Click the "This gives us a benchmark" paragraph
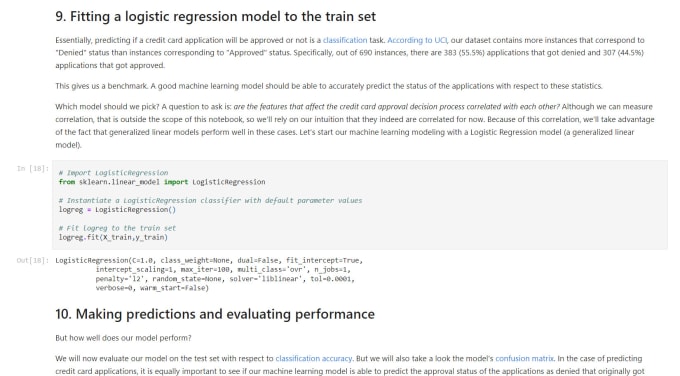The height and width of the screenshot is (376, 680). (329, 86)
